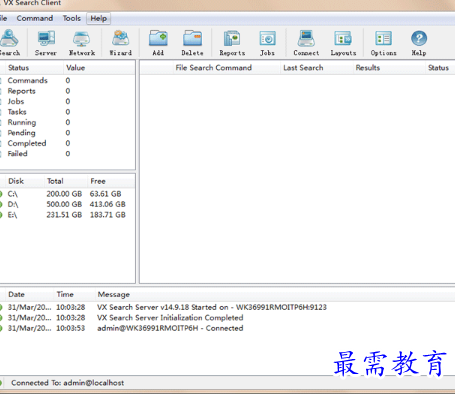The height and width of the screenshot is (395, 455).
Task: Select the Running status row
Action: tap(67, 122)
